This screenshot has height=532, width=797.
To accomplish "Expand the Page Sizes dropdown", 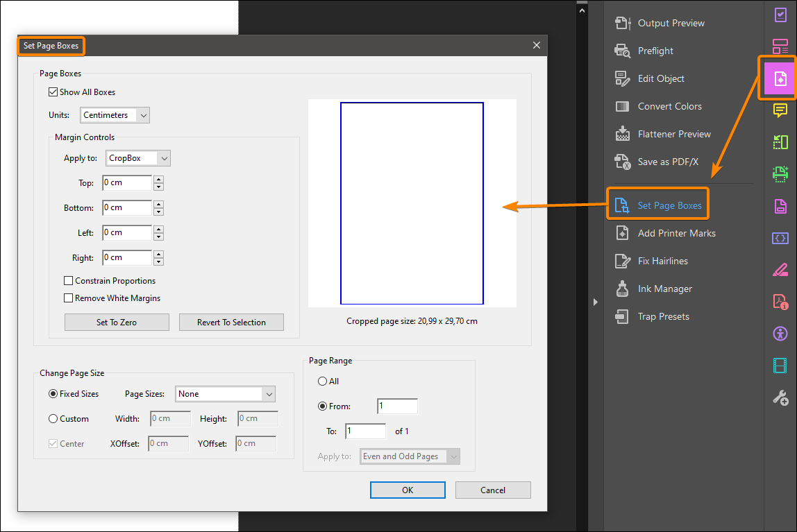I will click(225, 393).
